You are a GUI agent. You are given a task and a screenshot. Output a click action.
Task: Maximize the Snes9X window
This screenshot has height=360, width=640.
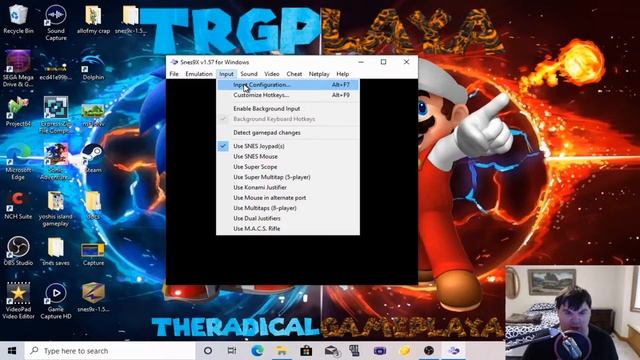tap(383, 62)
